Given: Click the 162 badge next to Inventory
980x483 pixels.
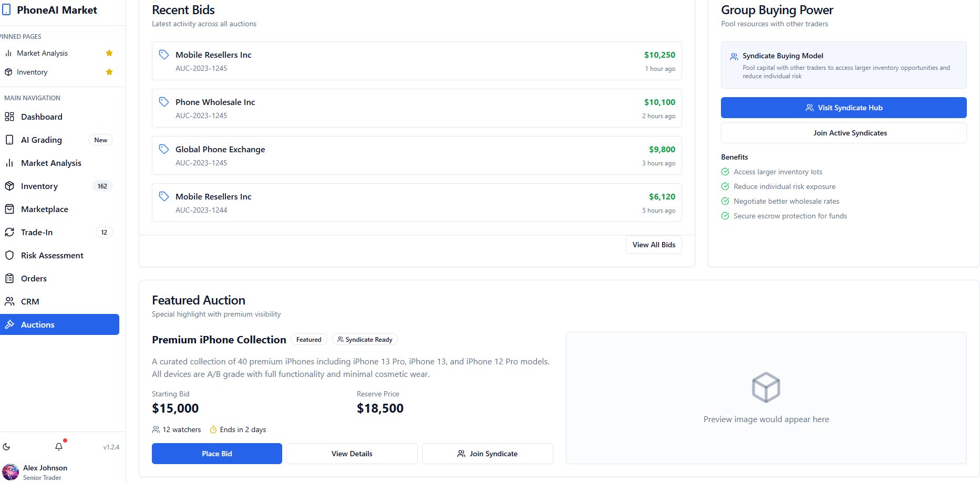Looking at the screenshot, I should coord(102,186).
